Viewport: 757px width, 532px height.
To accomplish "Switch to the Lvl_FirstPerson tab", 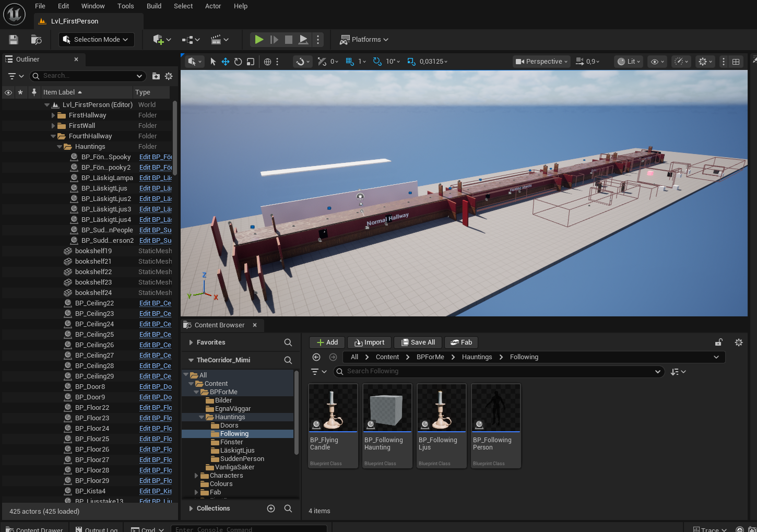I will [75, 21].
